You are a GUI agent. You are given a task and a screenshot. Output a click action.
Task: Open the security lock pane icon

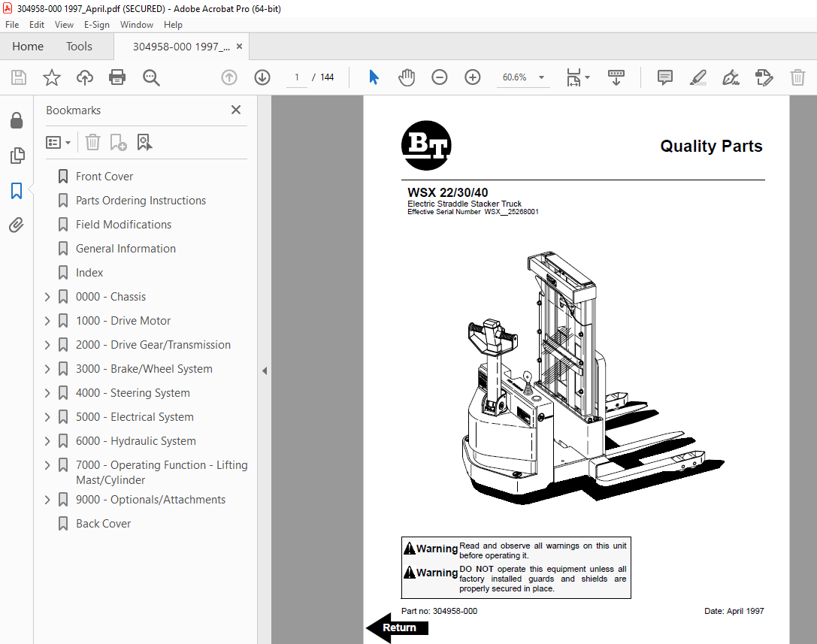pyautogui.click(x=17, y=120)
